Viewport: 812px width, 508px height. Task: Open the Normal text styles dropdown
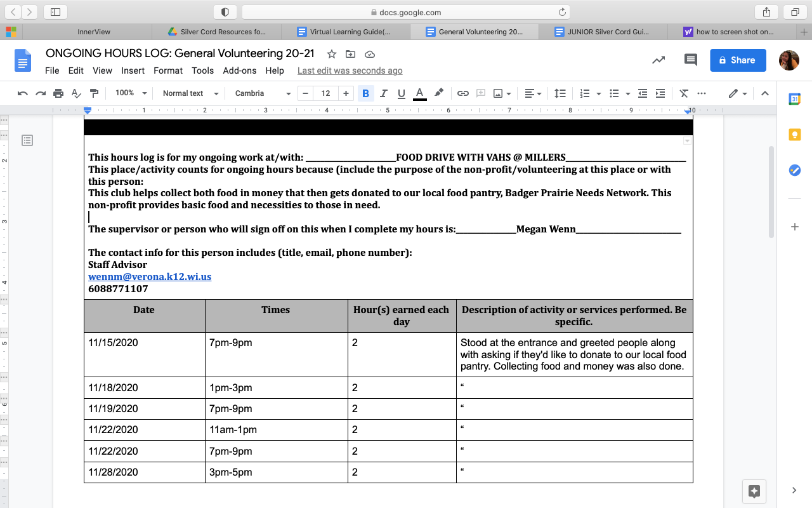[190, 93]
